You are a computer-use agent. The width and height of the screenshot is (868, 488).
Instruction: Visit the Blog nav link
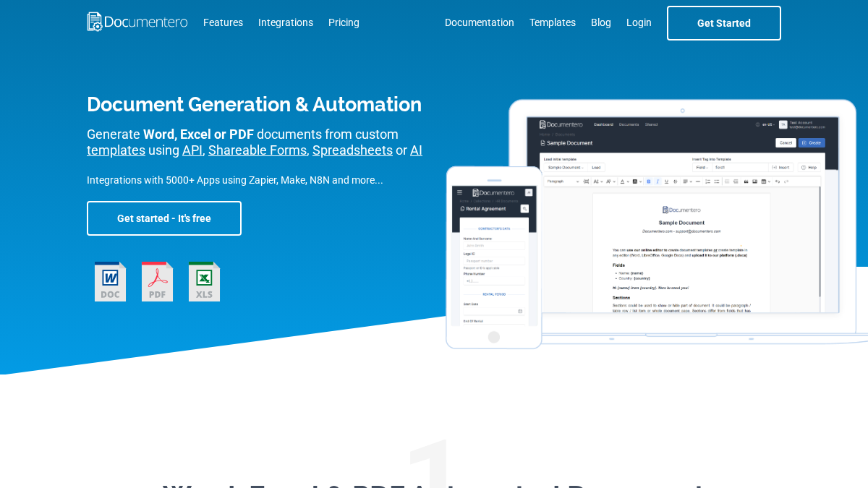tap(601, 22)
